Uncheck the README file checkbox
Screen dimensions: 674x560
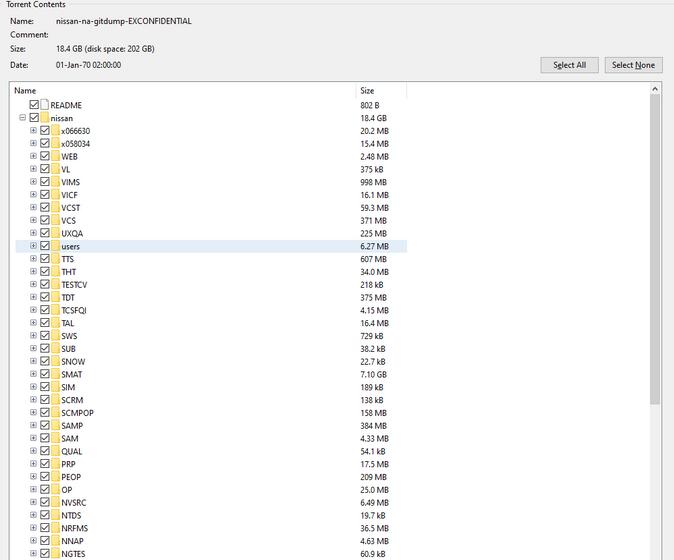click(x=35, y=105)
